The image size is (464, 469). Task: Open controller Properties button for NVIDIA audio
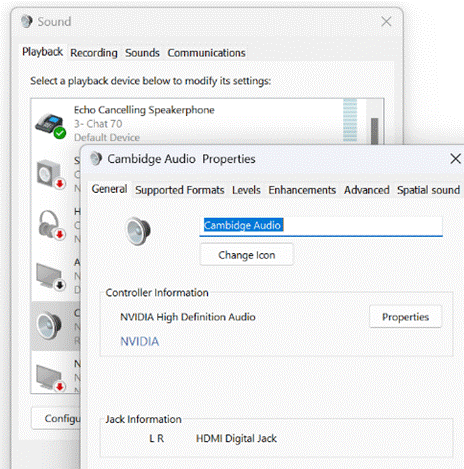tap(405, 317)
